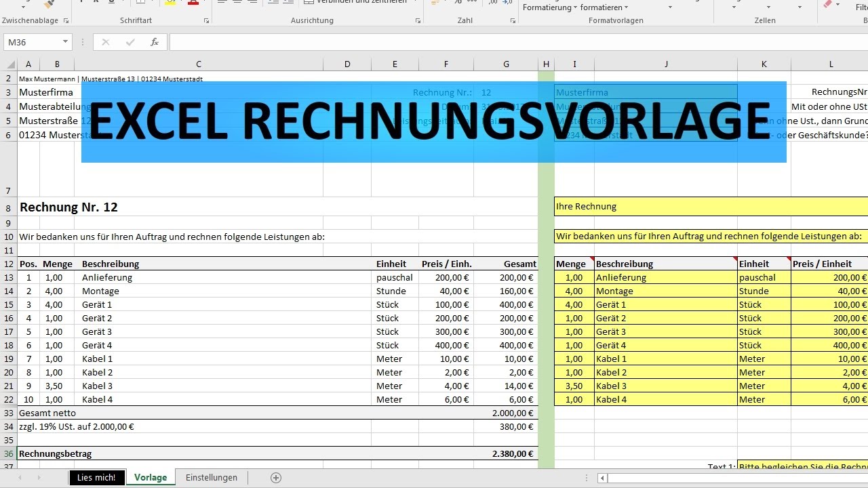Click 'Gesamt netto' cell
Viewport: 868px width, 488px height.
pyautogui.click(x=47, y=413)
